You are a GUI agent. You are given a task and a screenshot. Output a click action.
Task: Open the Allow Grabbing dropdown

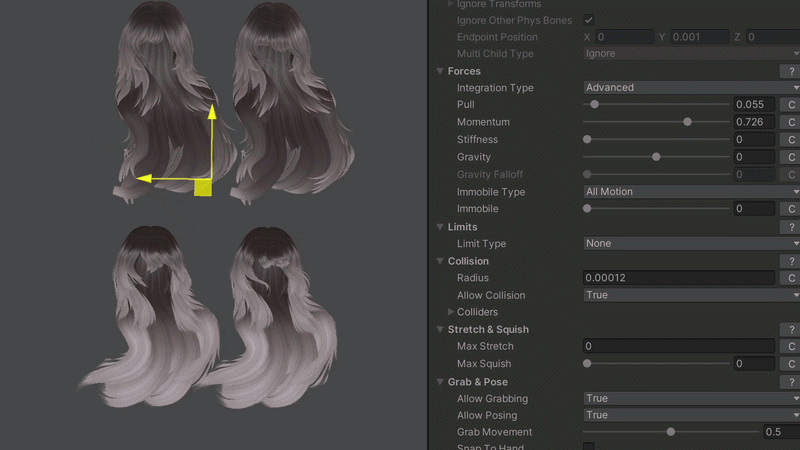(x=690, y=399)
